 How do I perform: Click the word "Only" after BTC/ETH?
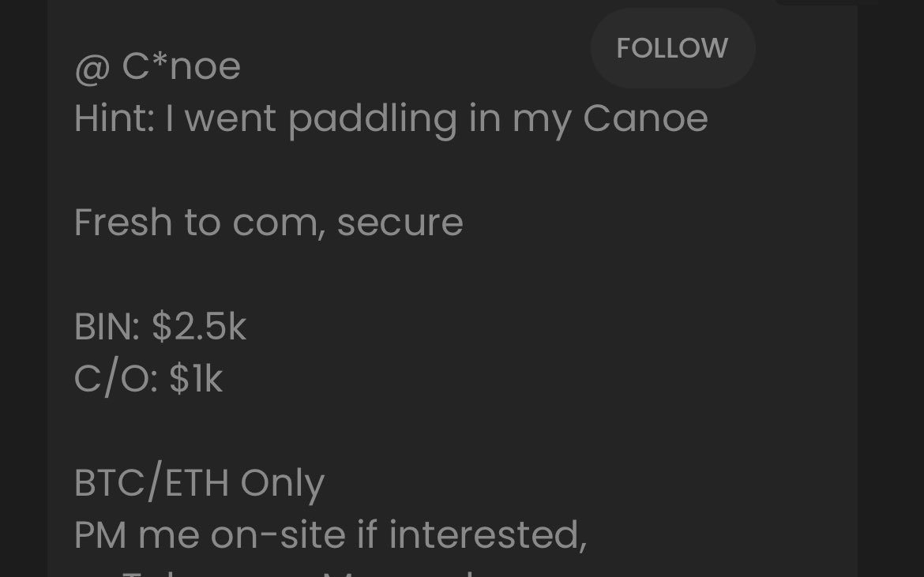pyautogui.click(x=282, y=484)
